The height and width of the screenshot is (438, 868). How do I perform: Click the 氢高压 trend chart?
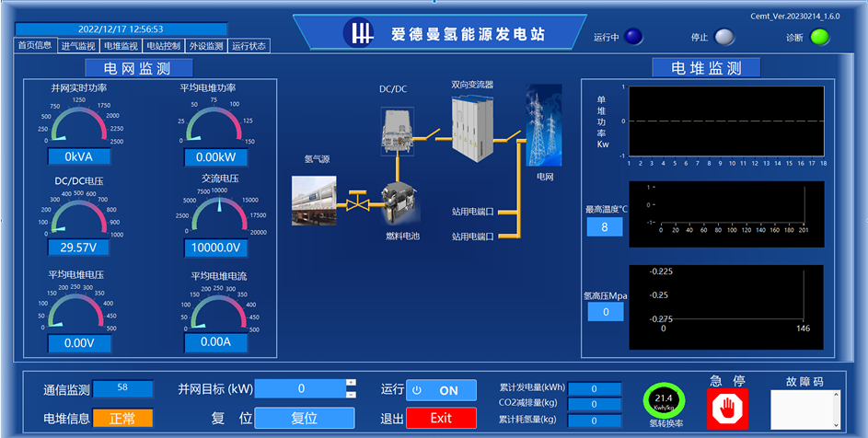pyautogui.click(x=726, y=306)
